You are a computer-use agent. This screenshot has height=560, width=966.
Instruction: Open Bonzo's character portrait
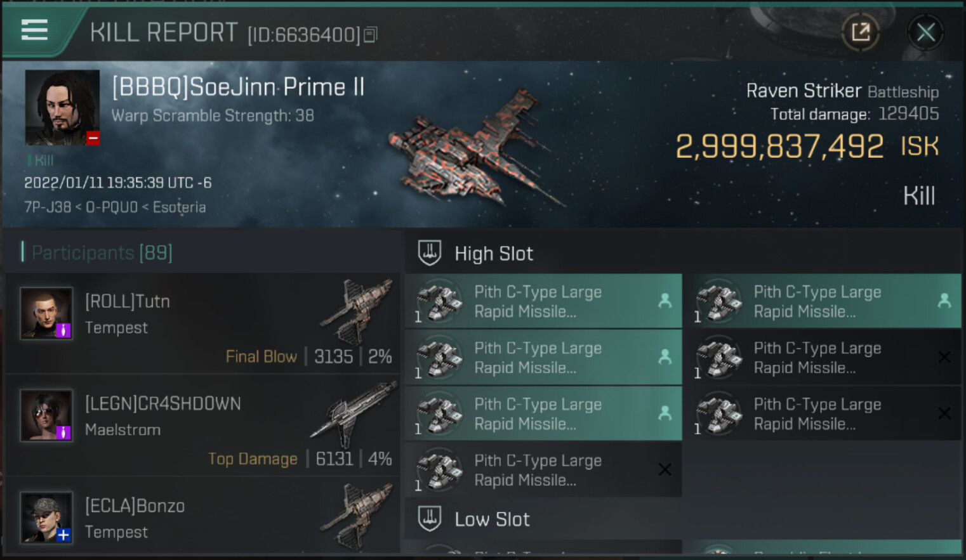click(x=46, y=517)
